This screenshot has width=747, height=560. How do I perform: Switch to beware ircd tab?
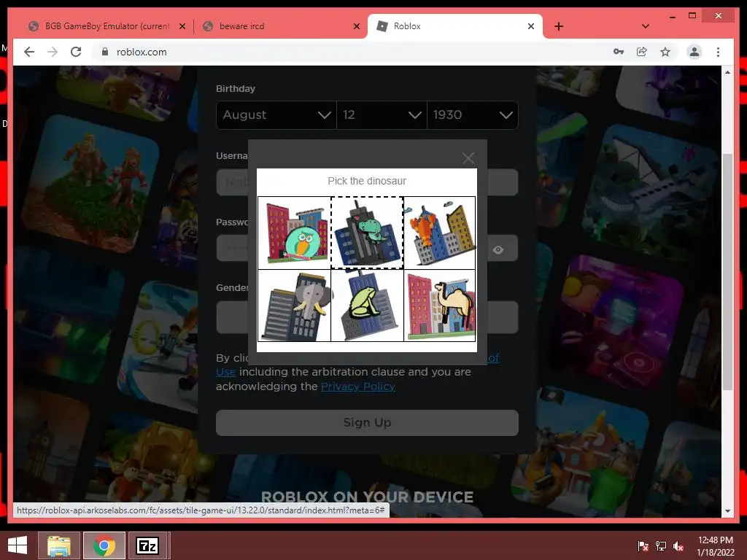tap(281, 26)
